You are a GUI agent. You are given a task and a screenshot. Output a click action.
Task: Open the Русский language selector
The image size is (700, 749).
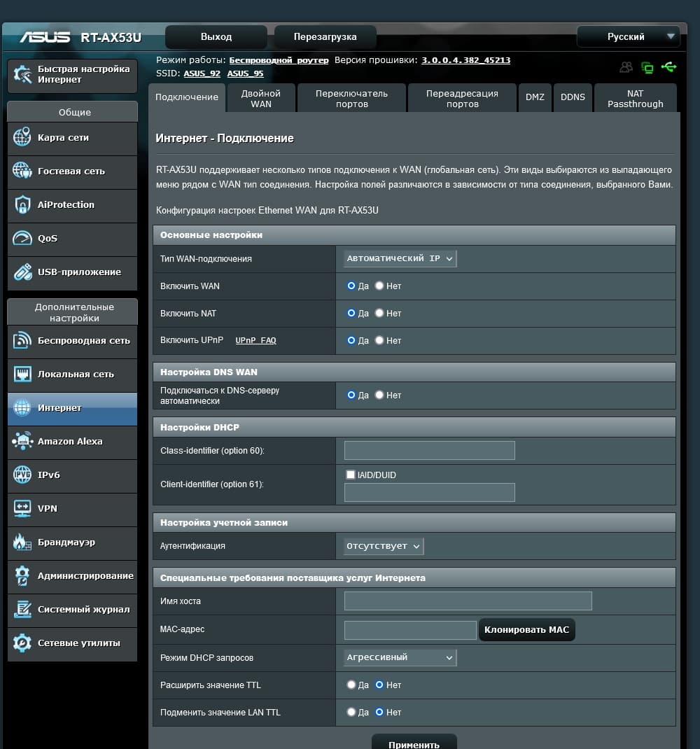(629, 37)
